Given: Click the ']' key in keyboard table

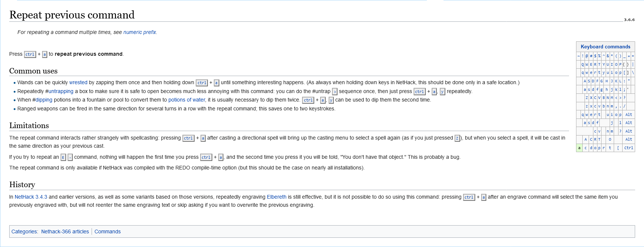Looking at the screenshot, I should coord(628,73).
